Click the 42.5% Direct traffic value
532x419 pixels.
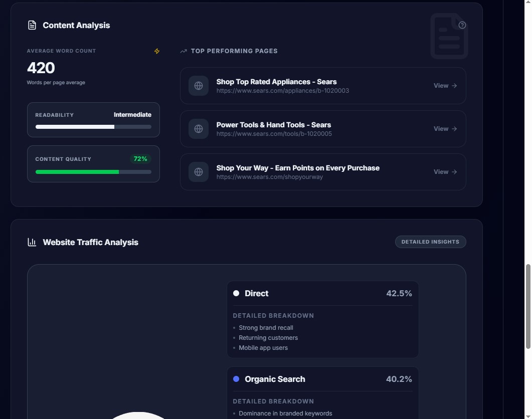[399, 293]
